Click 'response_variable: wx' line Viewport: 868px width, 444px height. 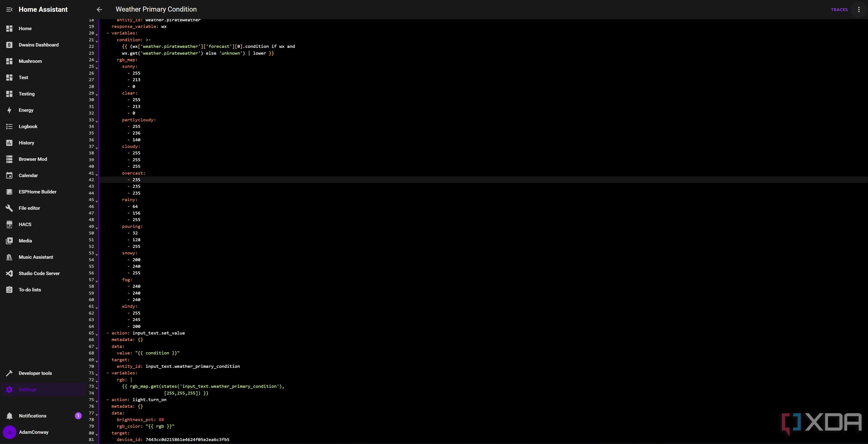coord(139,27)
